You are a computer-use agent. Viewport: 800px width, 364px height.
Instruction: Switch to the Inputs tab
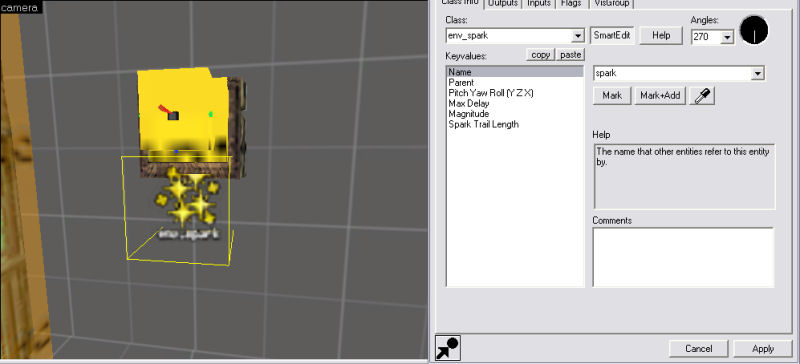[539, 3]
